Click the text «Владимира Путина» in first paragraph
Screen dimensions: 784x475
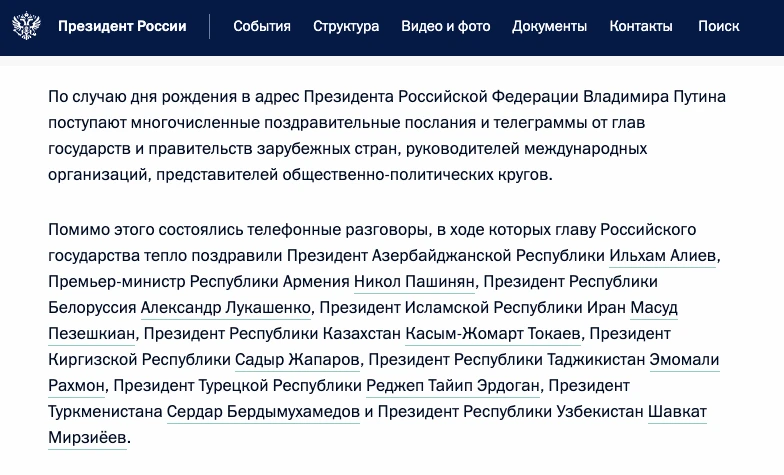pos(654,96)
